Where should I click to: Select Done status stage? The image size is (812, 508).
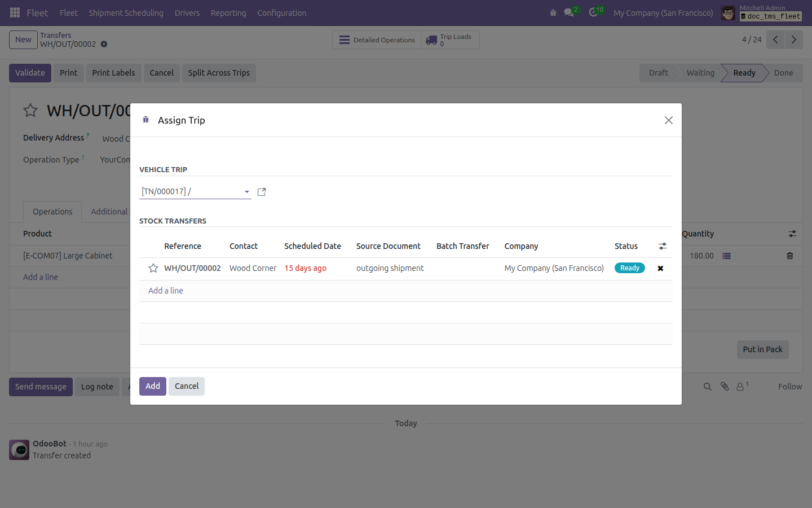(x=783, y=73)
